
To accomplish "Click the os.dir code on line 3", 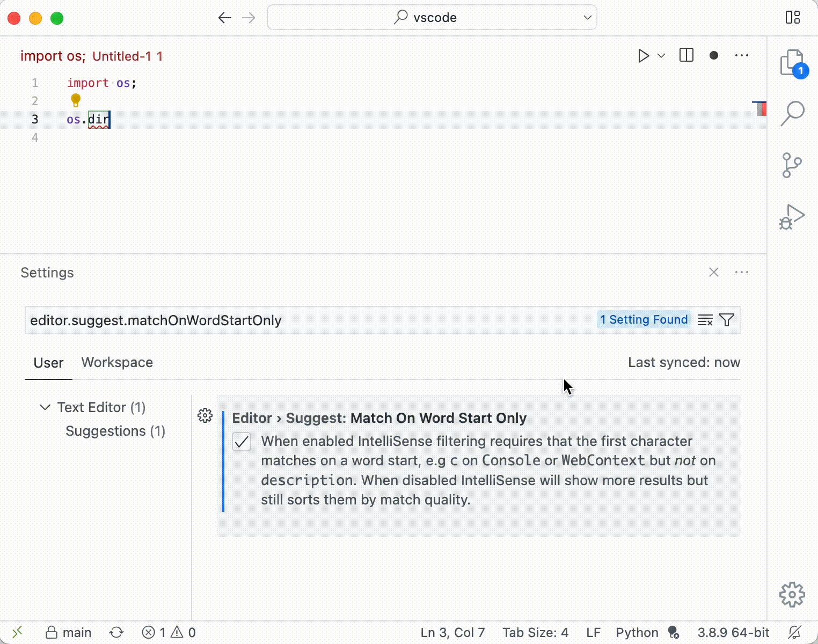I will click(x=89, y=119).
